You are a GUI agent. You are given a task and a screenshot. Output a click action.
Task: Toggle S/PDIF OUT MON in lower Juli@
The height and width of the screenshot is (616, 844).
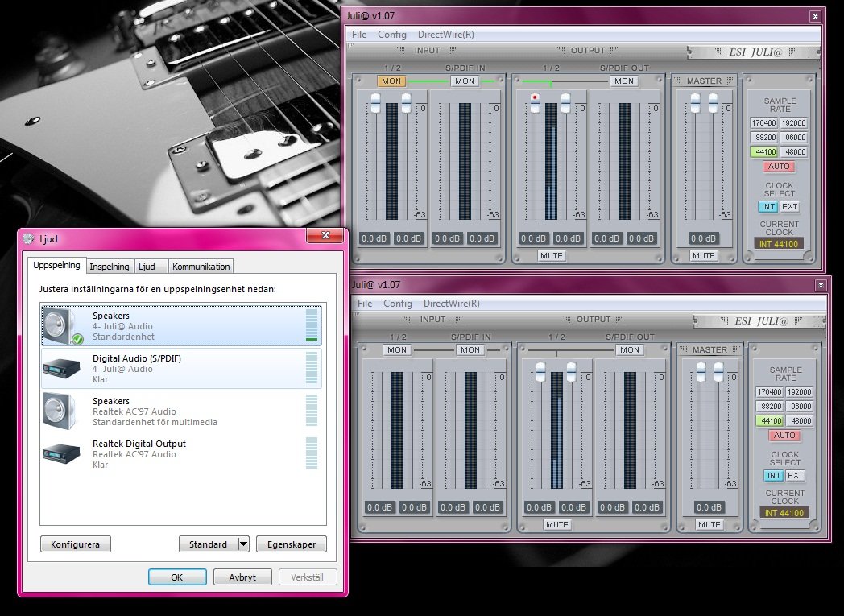click(629, 349)
